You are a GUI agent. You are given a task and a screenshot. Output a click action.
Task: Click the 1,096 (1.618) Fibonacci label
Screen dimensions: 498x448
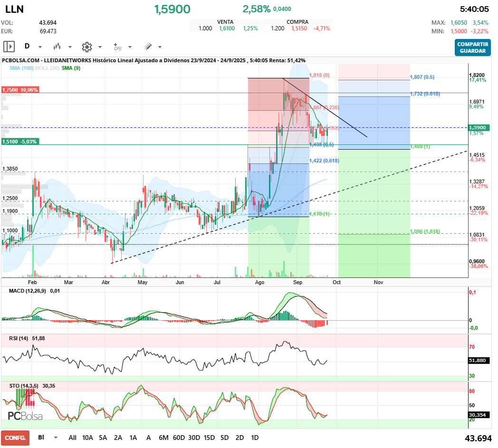point(425,231)
